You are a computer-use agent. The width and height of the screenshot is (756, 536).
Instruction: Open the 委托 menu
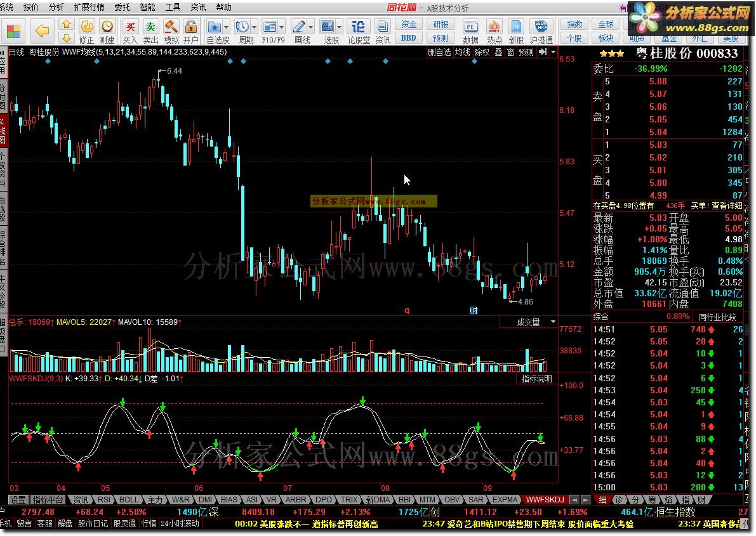click(x=122, y=7)
